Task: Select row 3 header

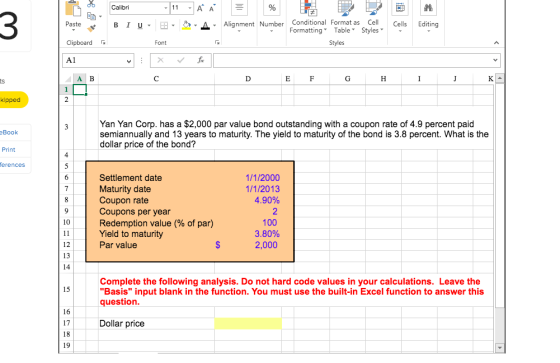Action: (x=66, y=127)
